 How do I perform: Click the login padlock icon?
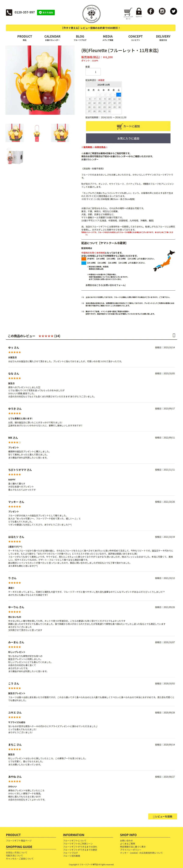(139, 11)
